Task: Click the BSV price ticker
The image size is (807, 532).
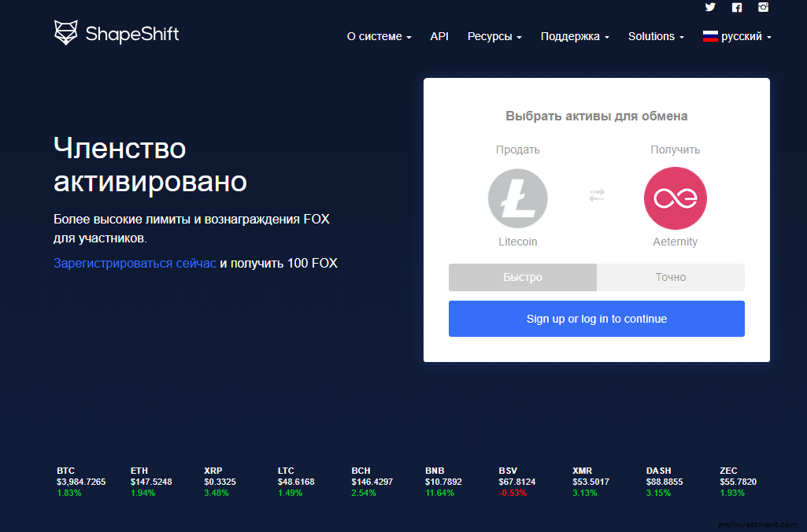Action: click(517, 482)
